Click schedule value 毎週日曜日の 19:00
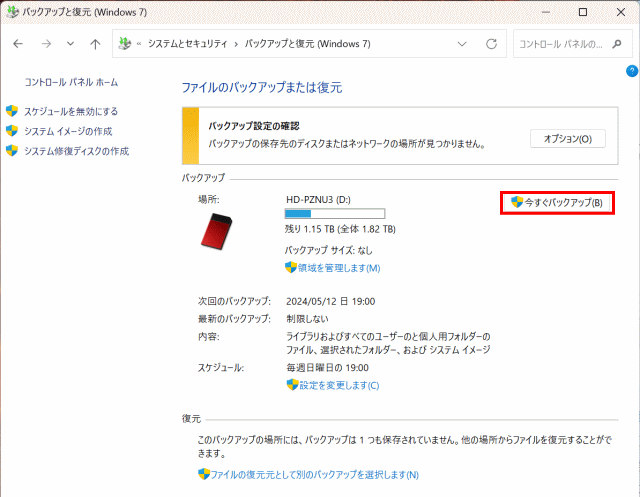The width and height of the screenshot is (640, 497). pos(327,368)
